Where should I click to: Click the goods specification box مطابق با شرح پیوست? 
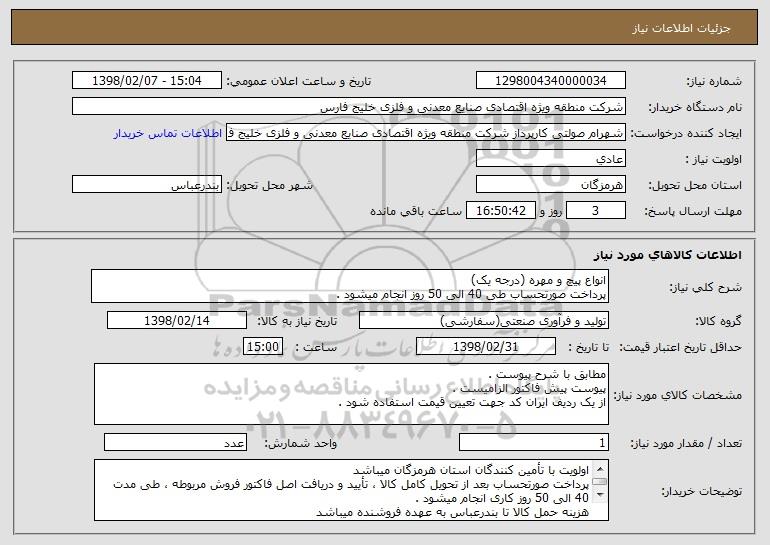pyautogui.click(x=351, y=394)
